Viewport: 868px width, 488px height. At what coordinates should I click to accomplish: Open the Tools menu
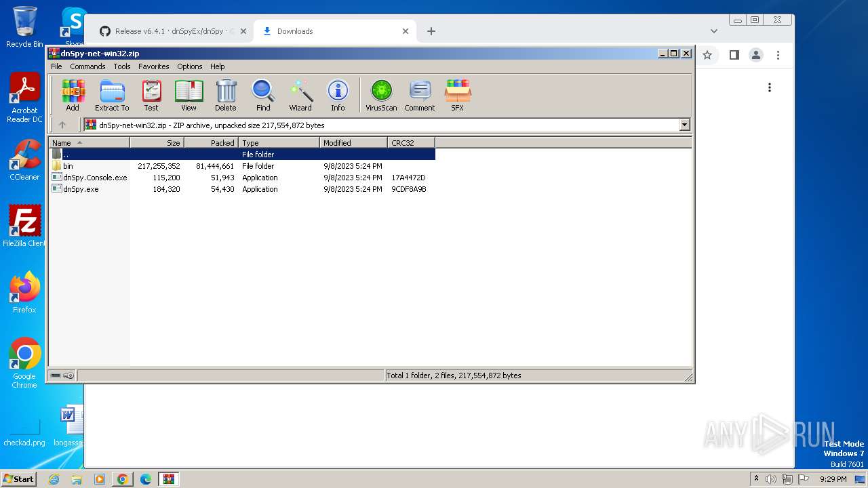[122, 66]
